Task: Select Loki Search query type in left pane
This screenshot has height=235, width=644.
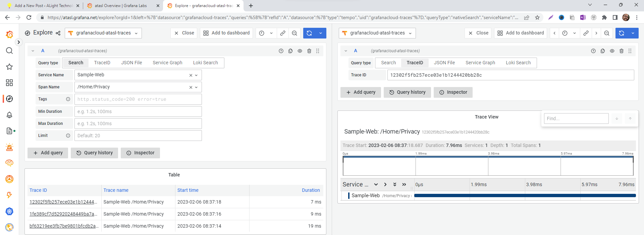Action: 206,63
